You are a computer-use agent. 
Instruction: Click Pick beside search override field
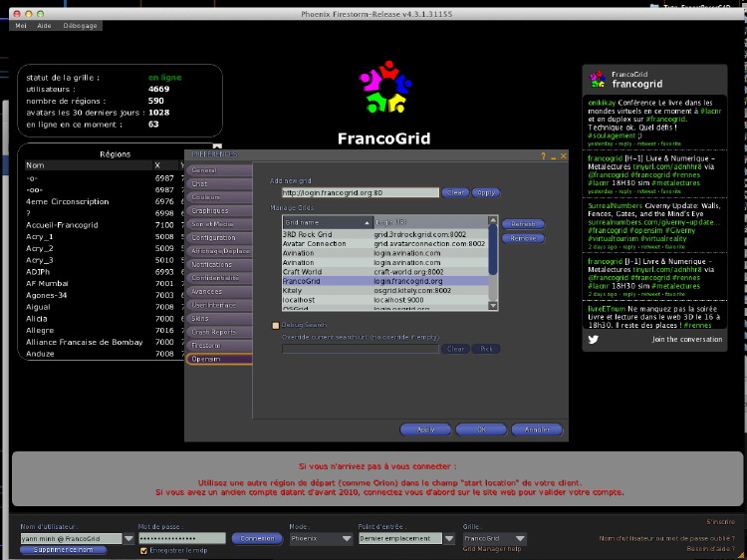pyautogui.click(x=486, y=349)
